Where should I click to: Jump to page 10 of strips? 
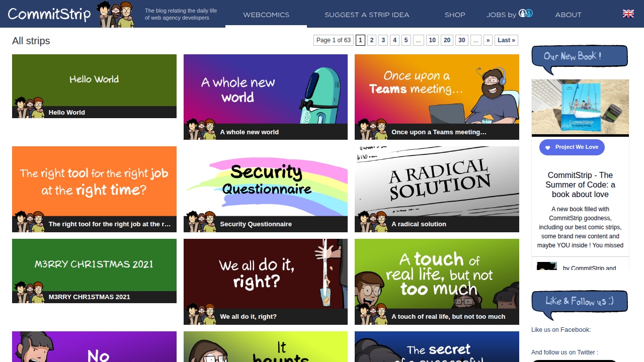(x=432, y=40)
